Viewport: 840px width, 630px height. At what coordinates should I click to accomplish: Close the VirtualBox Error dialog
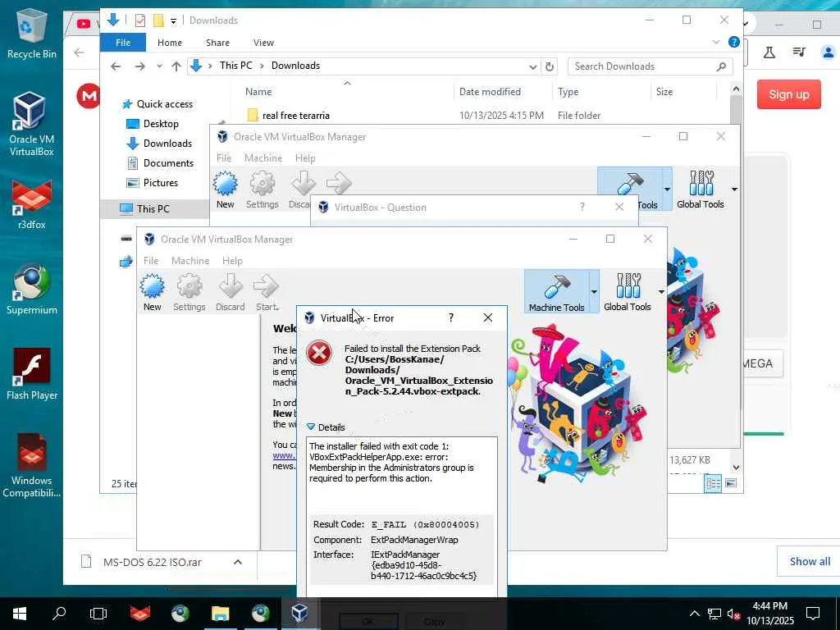click(x=487, y=317)
